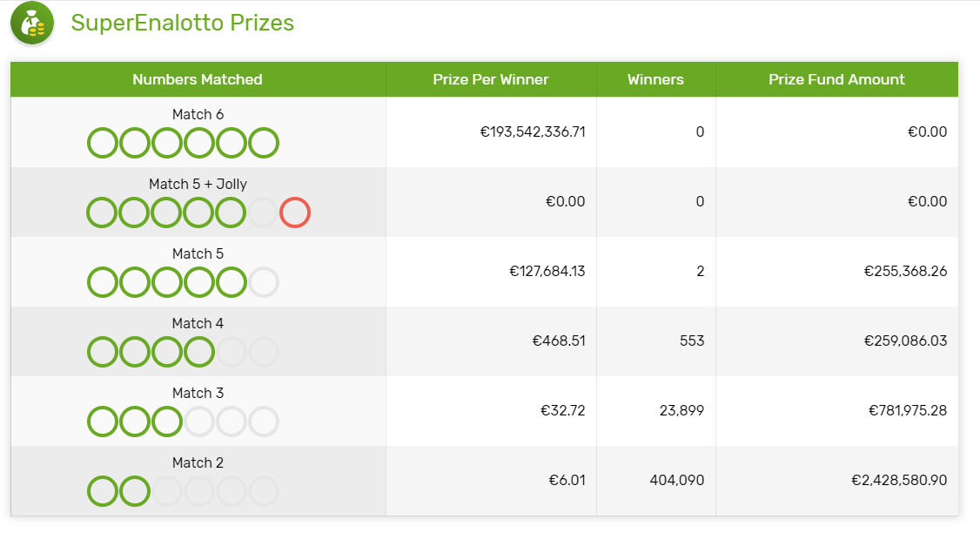Viewport: 980px width, 533px height.
Task: Click fourth green ball in Match 4 row
Action: coord(199,352)
